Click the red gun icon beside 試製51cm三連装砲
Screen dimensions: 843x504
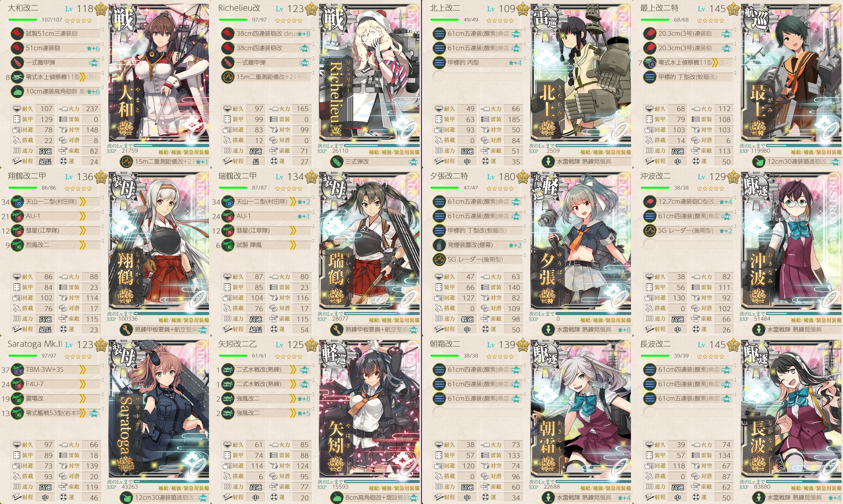coord(17,33)
